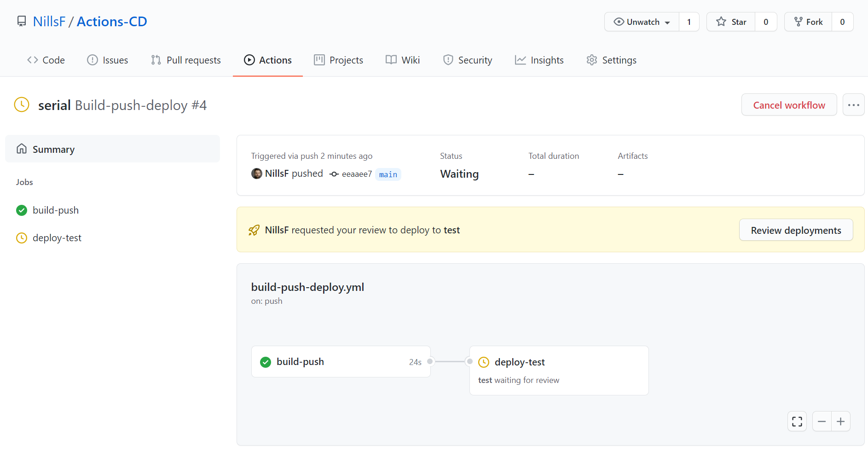868x452 pixels.
Task: Click the Pull requests branch icon
Action: click(156, 60)
